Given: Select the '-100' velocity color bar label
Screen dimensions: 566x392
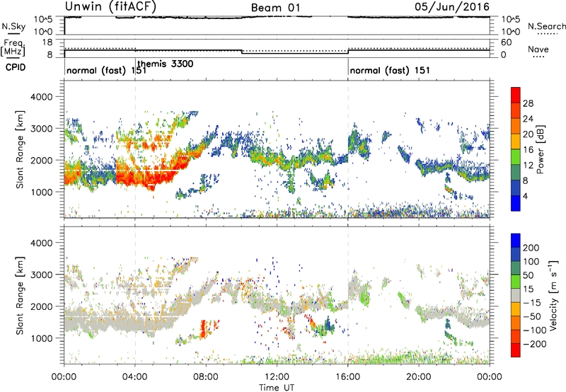Looking at the screenshot, I should 534,330.
